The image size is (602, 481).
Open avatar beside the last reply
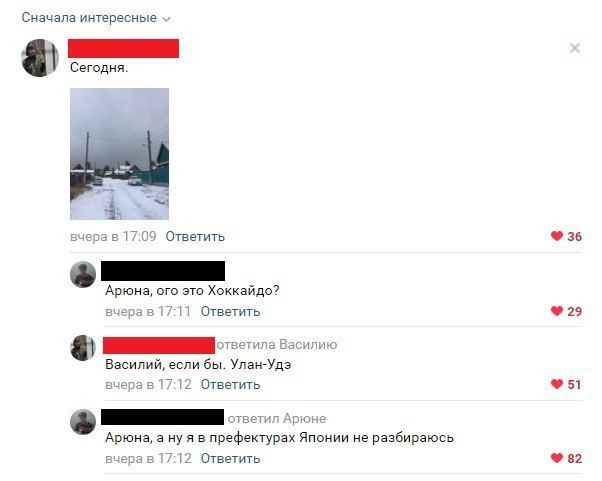coord(83,422)
